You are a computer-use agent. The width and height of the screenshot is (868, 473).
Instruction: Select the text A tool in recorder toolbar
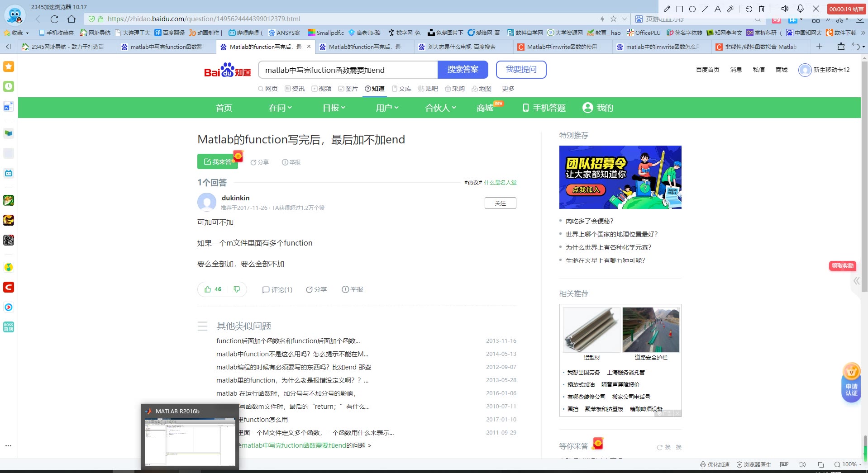click(x=717, y=9)
